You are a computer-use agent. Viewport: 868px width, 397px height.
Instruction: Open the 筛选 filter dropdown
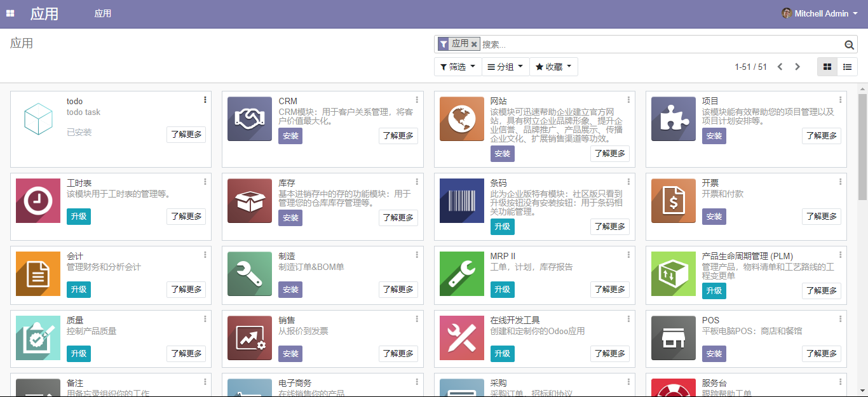[x=458, y=67]
